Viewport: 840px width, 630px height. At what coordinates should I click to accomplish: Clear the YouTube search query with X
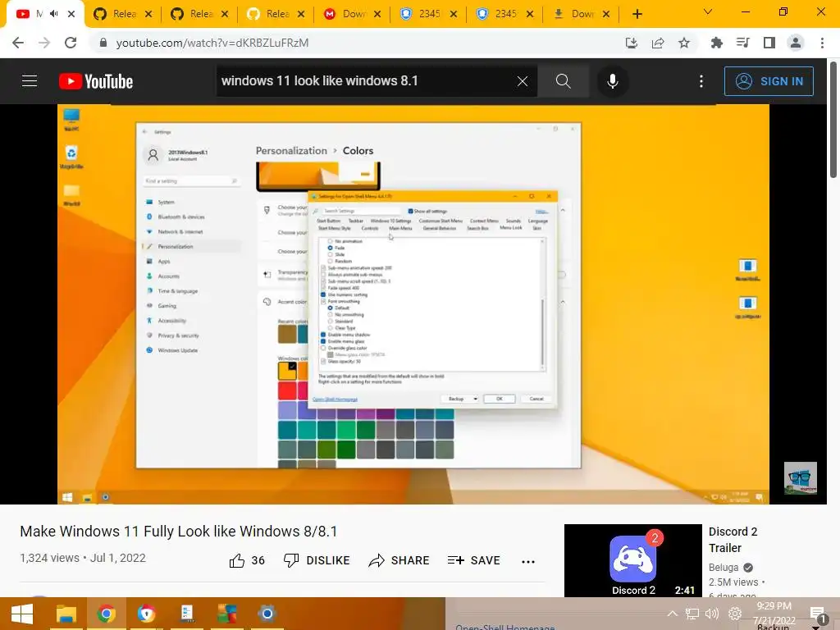[523, 81]
